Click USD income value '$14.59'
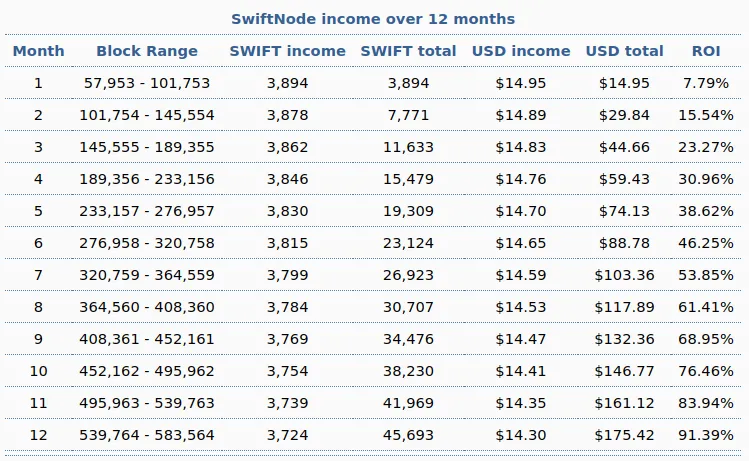Image resolution: width=749 pixels, height=461 pixels. 521,275
